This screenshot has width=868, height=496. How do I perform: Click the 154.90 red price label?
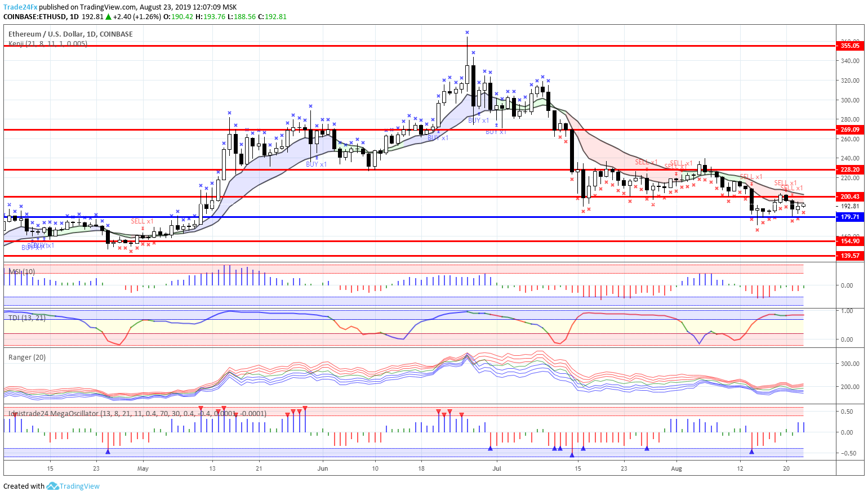click(x=849, y=241)
